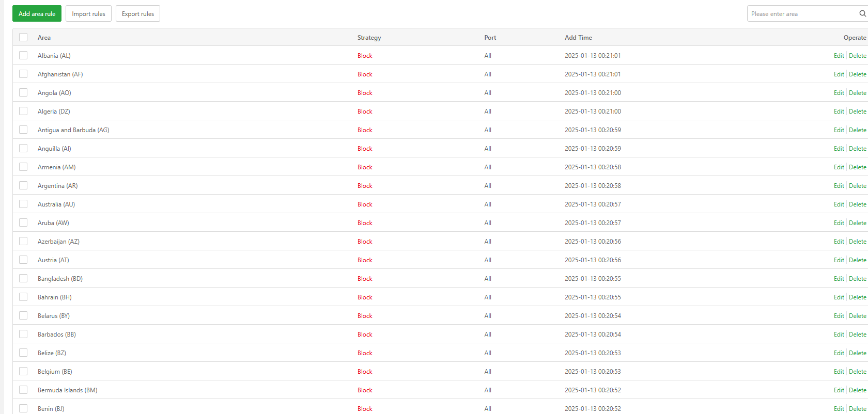Image resolution: width=868 pixels, height=414 pixels.
Task: Delete the Angola (AO) rule
Action: pyautogui.click(x=857, y=93)
